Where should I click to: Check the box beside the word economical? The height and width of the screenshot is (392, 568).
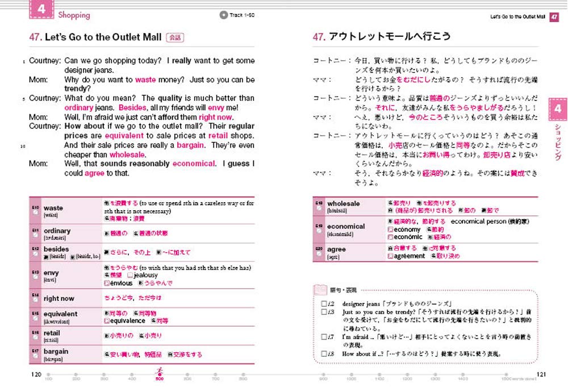point(319,231)
